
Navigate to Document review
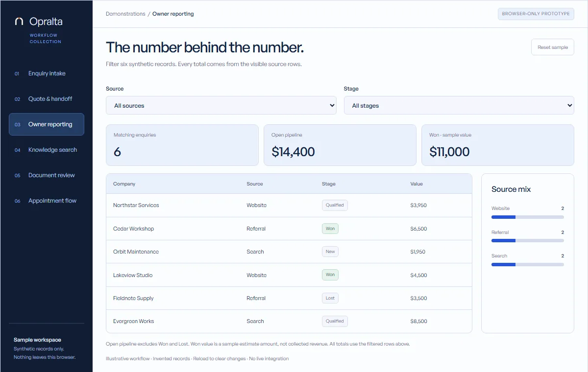click(47, 175)
